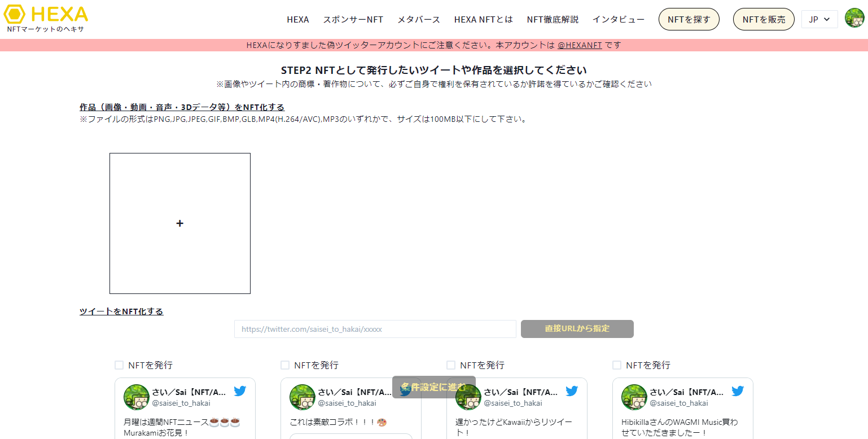Open the JP language dropdown

tap(819, 19)
